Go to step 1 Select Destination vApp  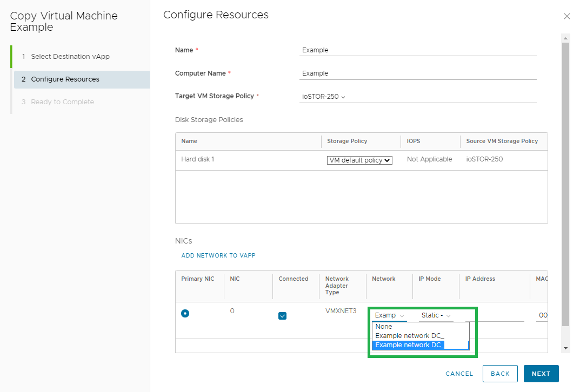70,57
